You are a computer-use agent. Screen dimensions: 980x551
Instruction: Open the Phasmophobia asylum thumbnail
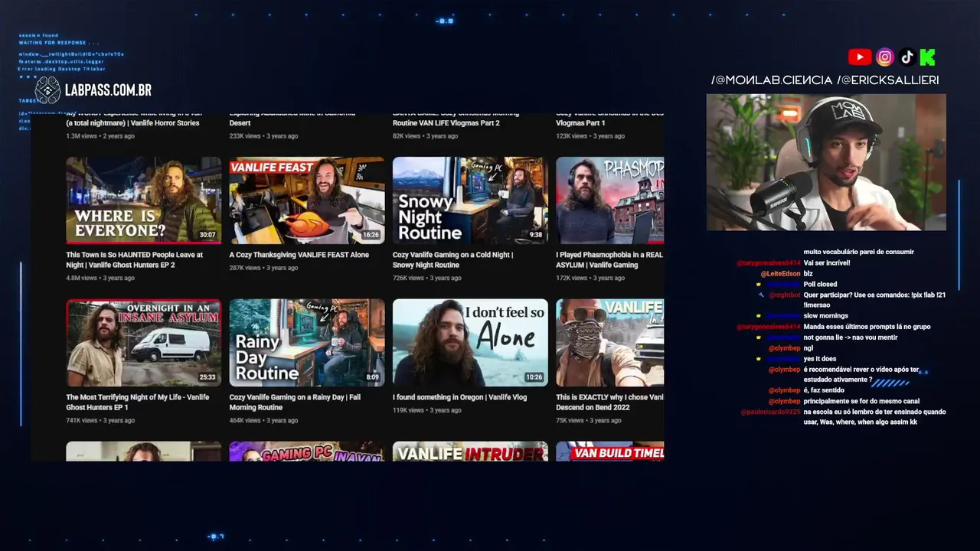click(609, 201)
